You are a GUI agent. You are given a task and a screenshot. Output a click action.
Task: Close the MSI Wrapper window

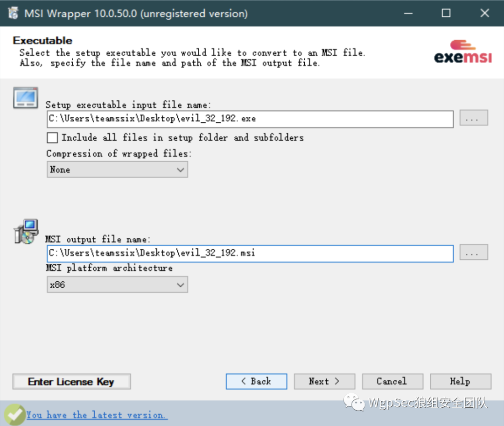tap(485, 13)
